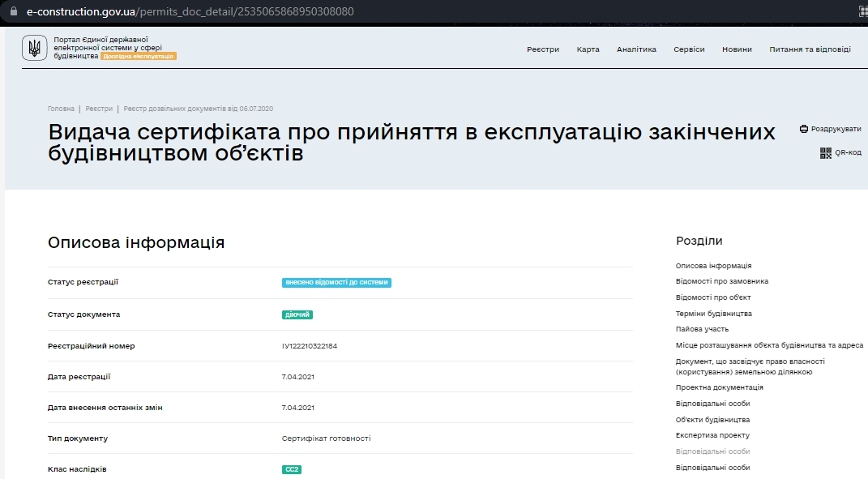Open the Карта menu item
Image resolution: width=868 pixels, height=479 pixels.
[x=588, y=49]
